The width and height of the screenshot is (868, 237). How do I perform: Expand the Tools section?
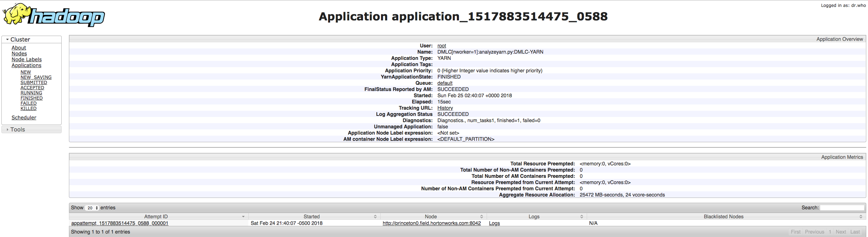17,129
